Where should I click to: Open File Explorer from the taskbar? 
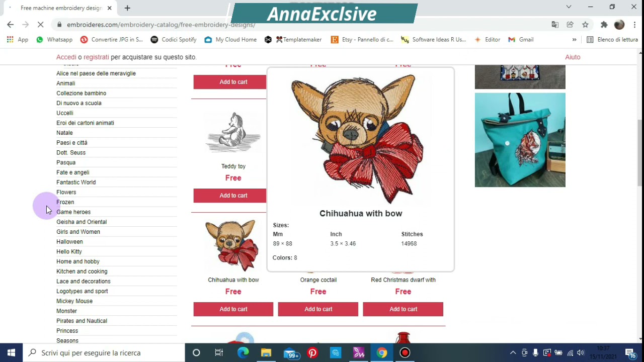coord(266,353)
